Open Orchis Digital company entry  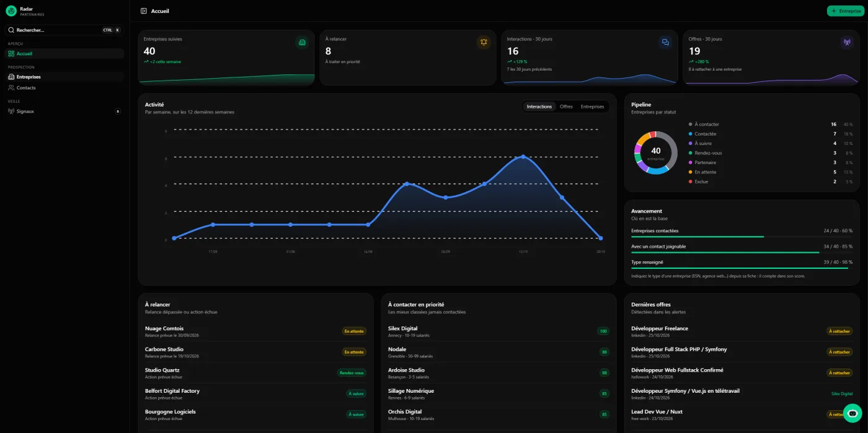(x=498, y=414)
